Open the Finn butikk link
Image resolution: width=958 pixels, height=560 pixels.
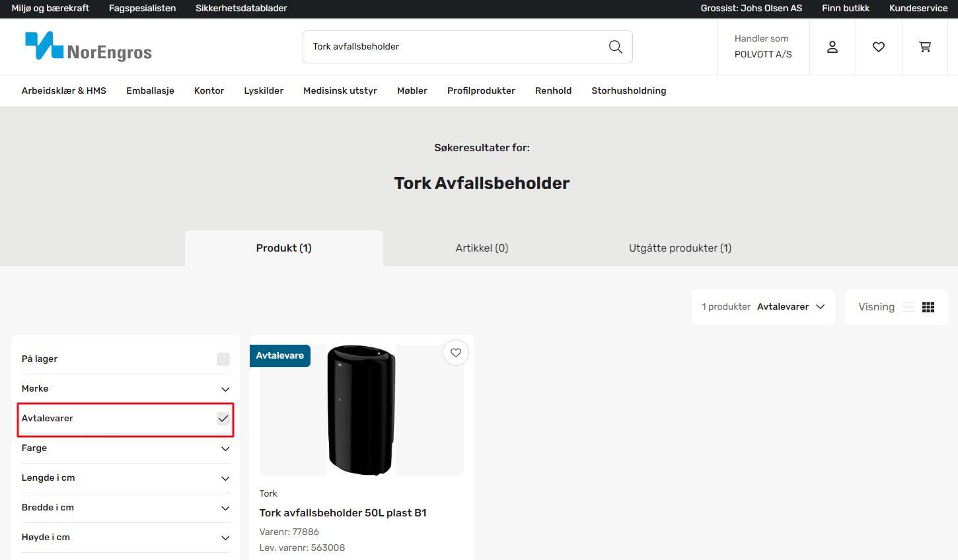846,9
